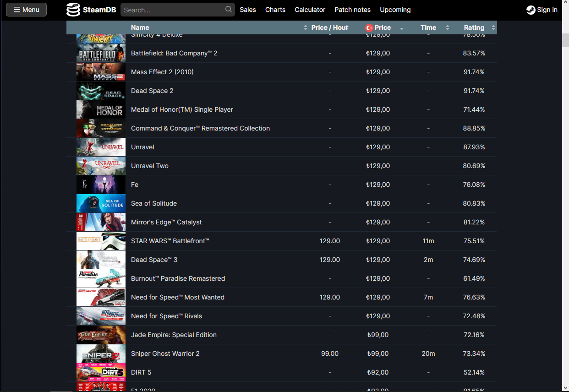Click the magnifier search icon
The width and height of the screenshot is (569, 392).
point(229,10)
